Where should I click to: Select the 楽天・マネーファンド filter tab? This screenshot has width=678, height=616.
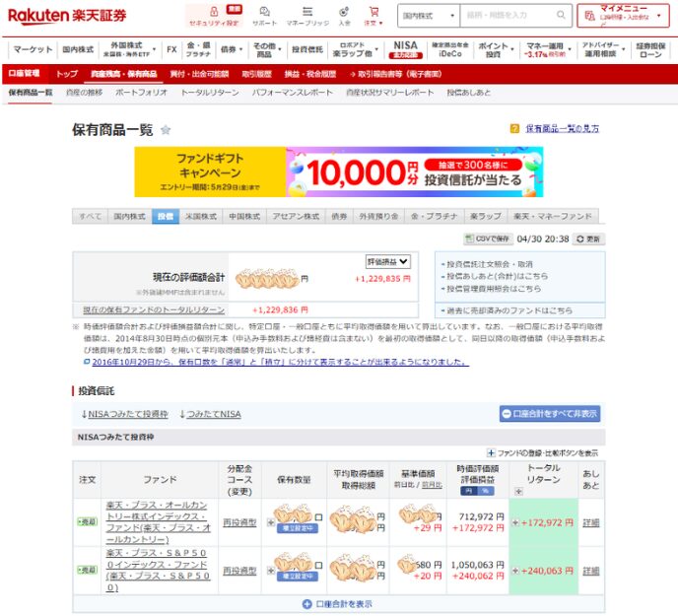click(x=553, y=216)
